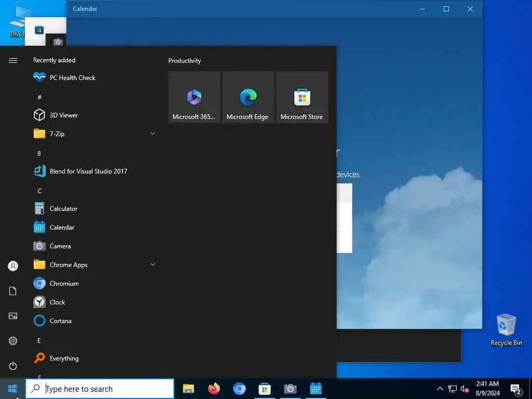
Task: Select the letter 'B' group header
Action: pos(39,153)
